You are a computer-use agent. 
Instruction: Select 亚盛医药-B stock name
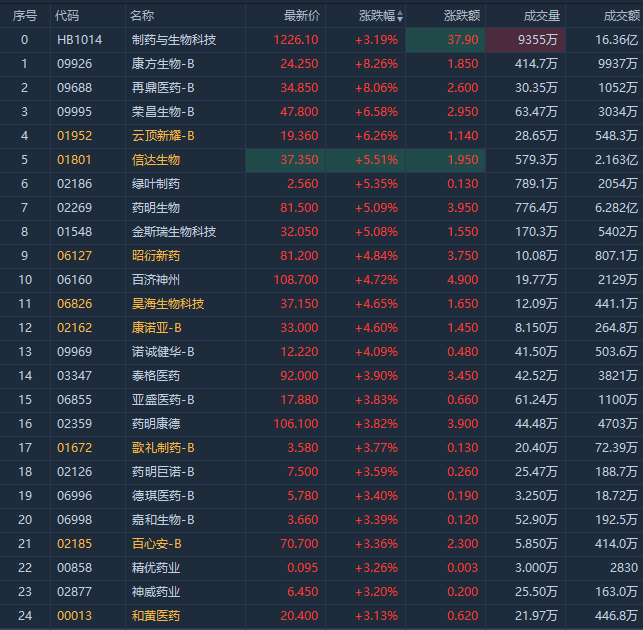(163, 400)
